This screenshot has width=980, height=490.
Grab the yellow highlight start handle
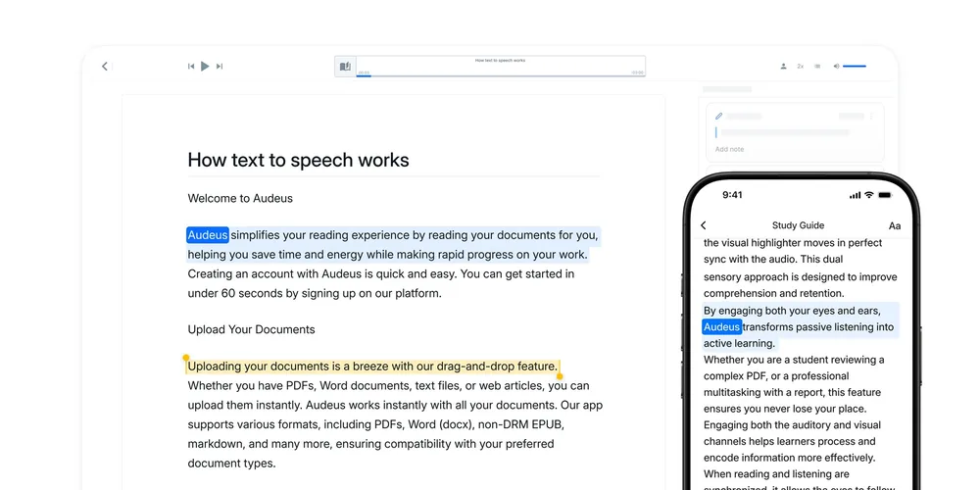pos(185,358)
